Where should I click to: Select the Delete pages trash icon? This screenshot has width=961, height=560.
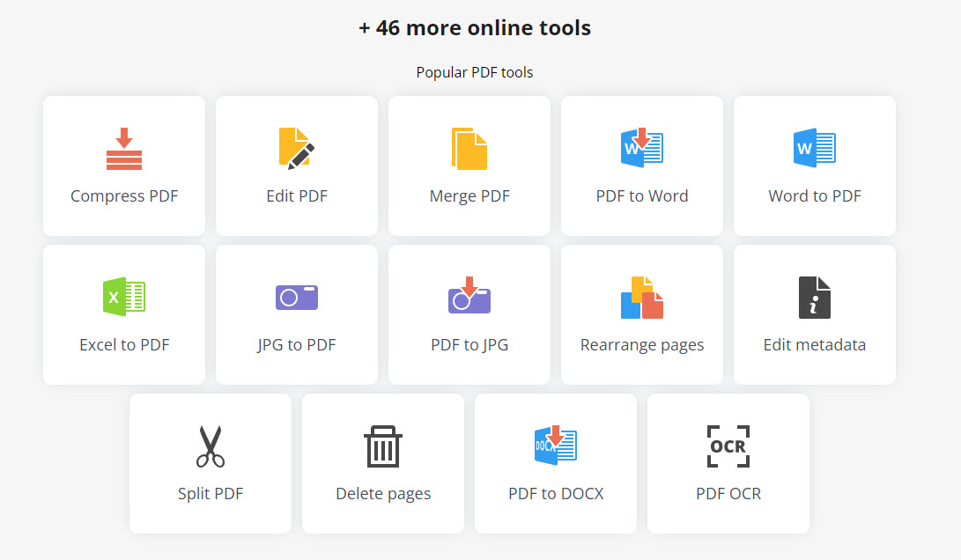[383, 446]
